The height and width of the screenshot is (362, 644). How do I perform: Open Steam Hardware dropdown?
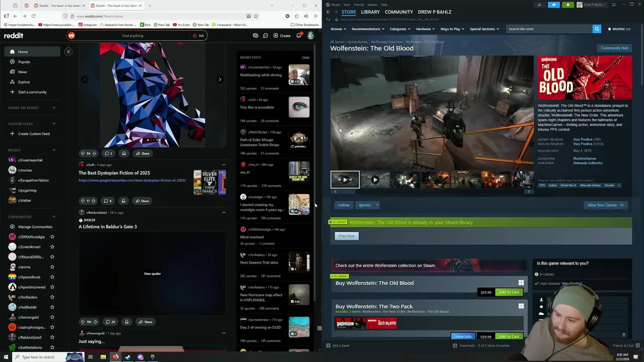[x=425, y=29]
